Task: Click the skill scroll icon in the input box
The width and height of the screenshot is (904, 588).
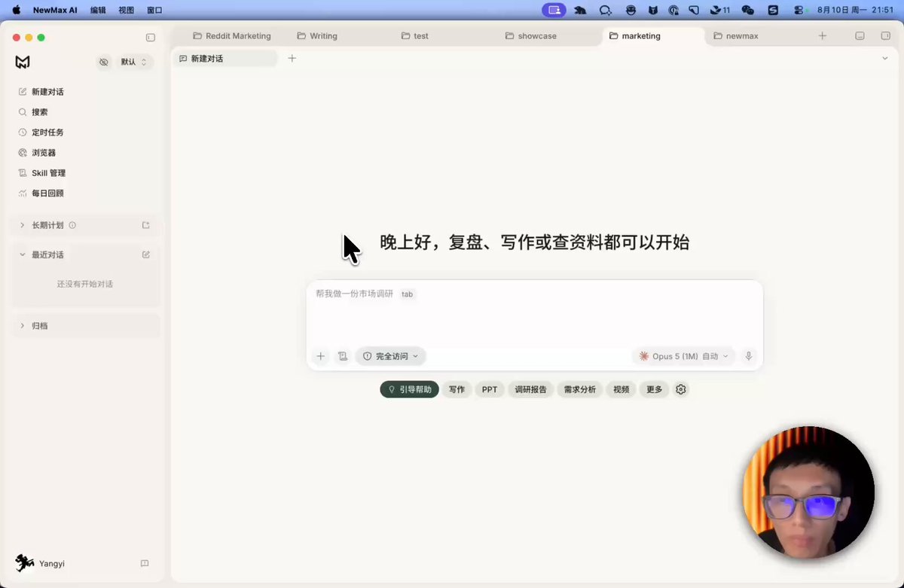Action: click(x=343, y=356)
